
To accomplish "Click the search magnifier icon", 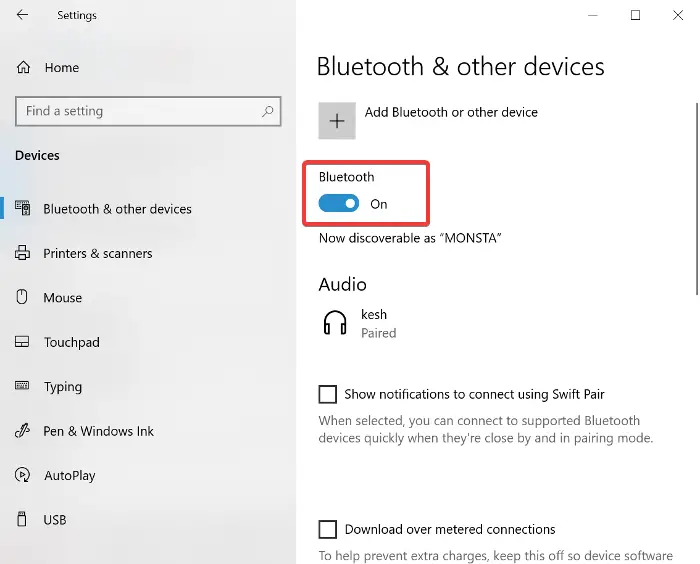I will pos(267,111).
